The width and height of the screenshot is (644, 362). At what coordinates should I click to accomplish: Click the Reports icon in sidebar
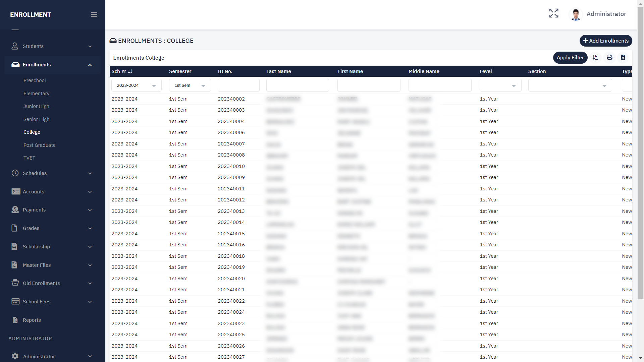15,320
